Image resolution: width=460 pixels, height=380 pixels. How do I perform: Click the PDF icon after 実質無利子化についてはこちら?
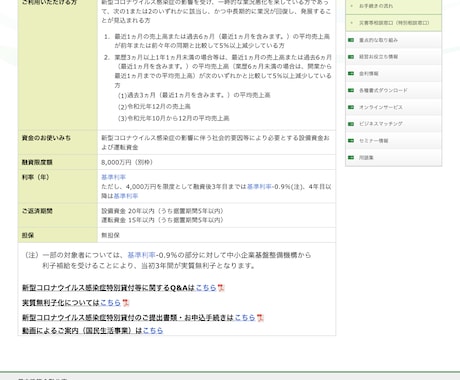125,303
